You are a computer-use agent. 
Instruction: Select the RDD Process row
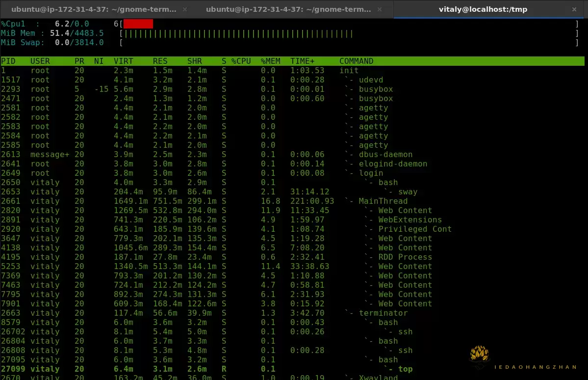[x=292, y=257]
